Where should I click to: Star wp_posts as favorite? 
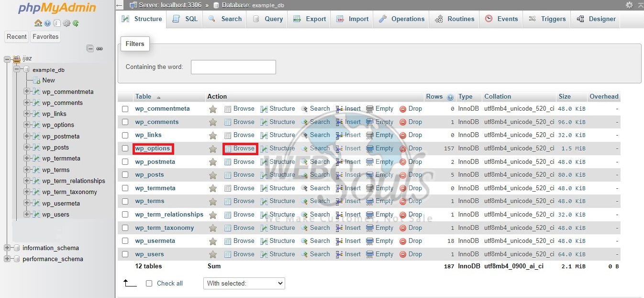click(213, 175)
